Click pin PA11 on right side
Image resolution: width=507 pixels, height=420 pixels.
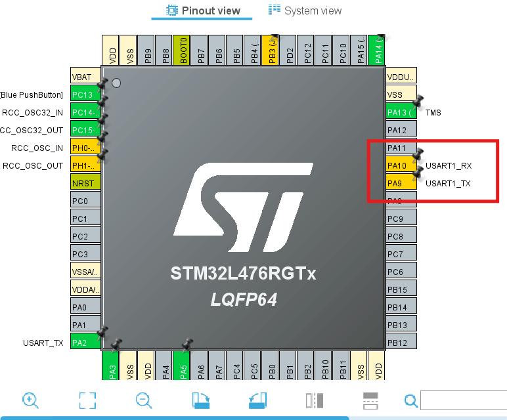(x=401, y=148)
